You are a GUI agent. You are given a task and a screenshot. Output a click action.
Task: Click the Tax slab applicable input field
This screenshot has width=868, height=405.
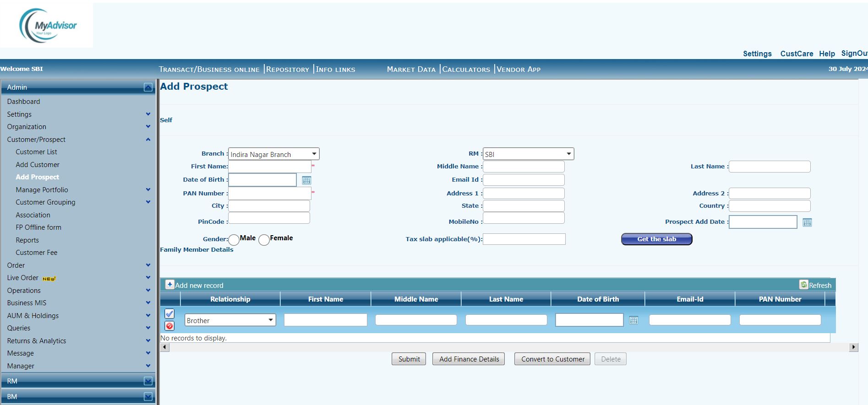[524, 239]
